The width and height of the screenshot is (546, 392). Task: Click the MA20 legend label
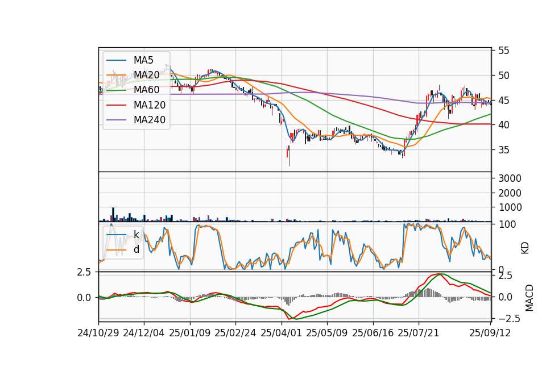click(x=146, y=75)
